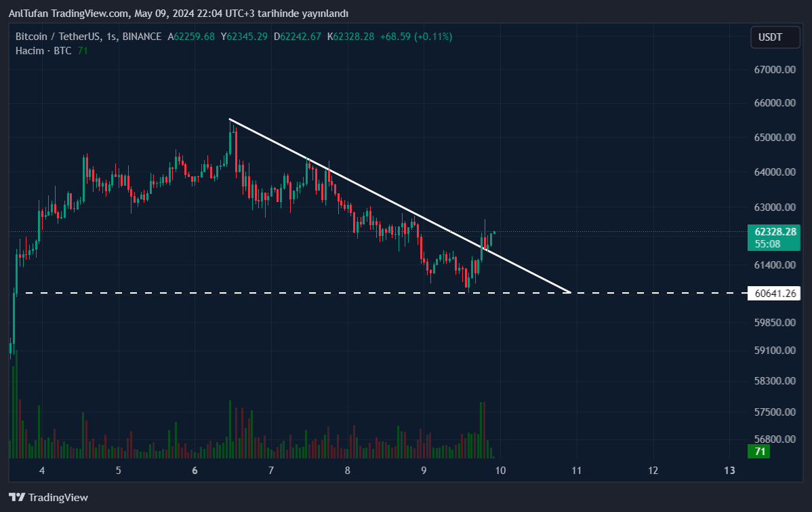Click date 13 on the time axis
The width and height of the screenshot is (812, 512).
(x=729, y=471)
